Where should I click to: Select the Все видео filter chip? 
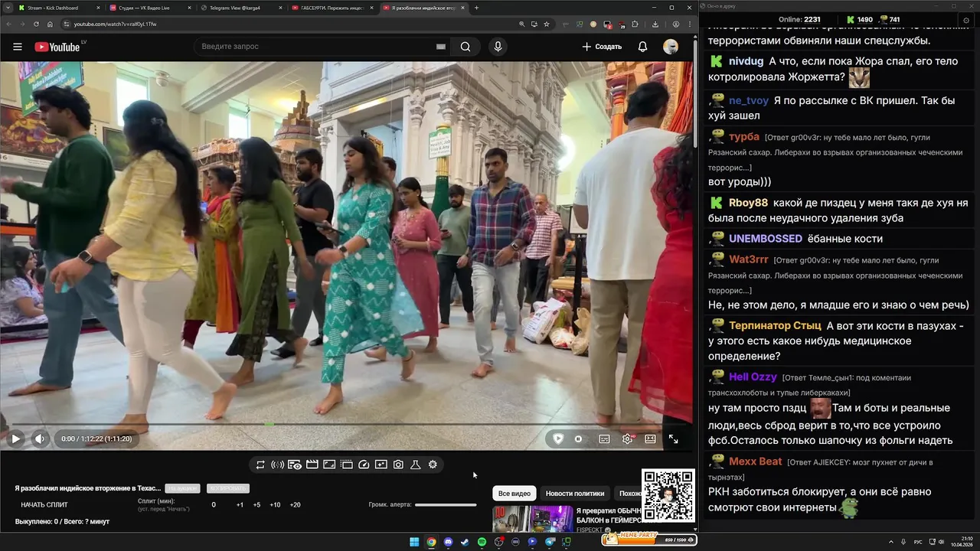514,494
